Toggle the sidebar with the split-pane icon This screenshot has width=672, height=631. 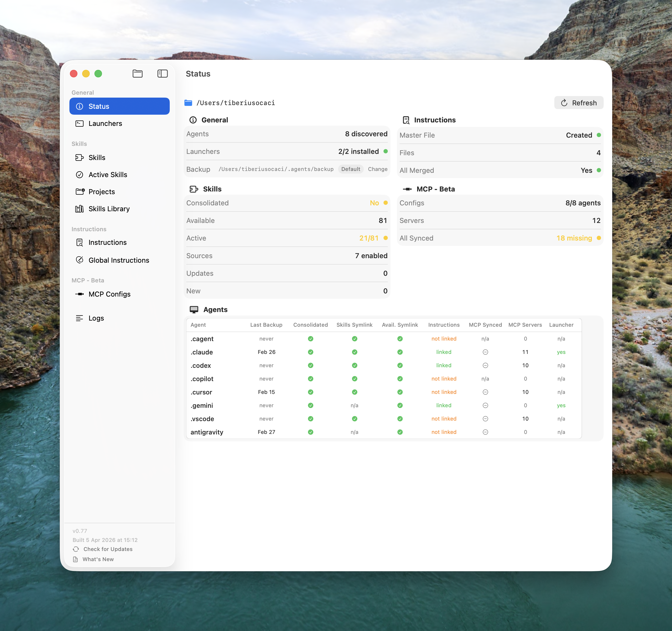(162, 74)
